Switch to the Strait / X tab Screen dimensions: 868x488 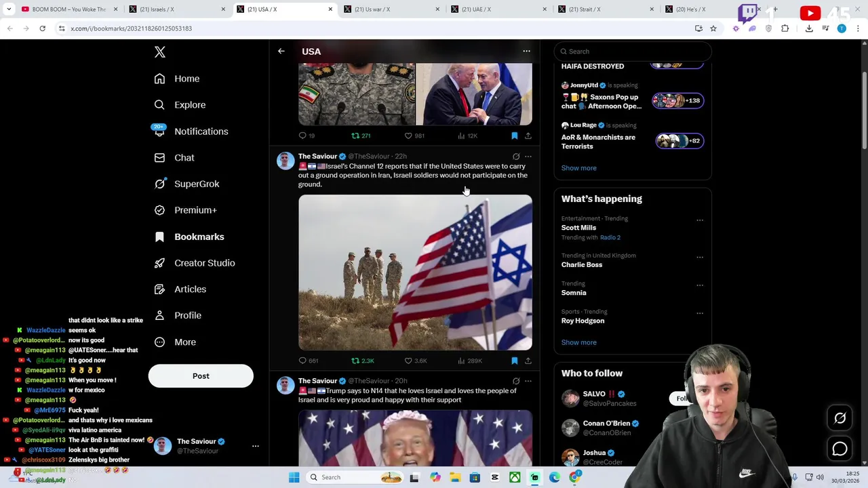604,9
